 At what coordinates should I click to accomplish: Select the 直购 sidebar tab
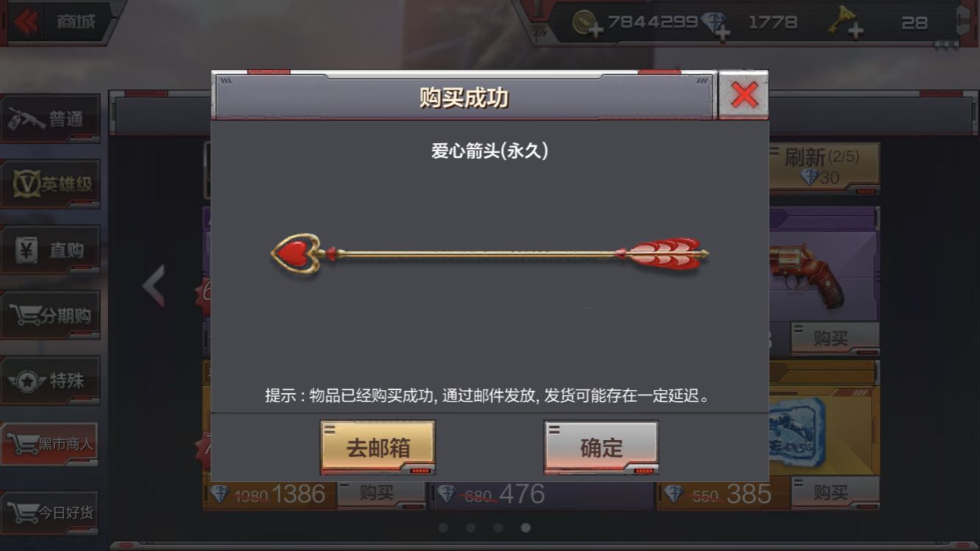(51, 250)
